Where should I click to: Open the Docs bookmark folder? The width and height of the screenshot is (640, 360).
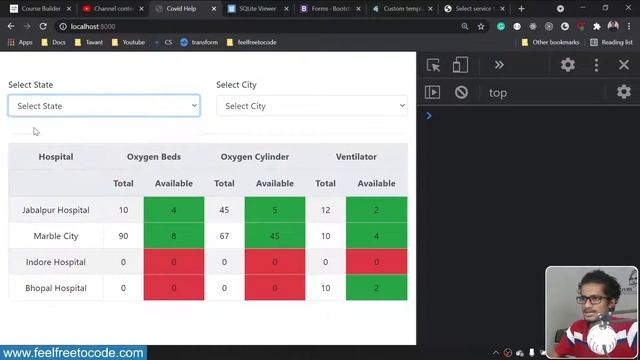tap(53, 42)
